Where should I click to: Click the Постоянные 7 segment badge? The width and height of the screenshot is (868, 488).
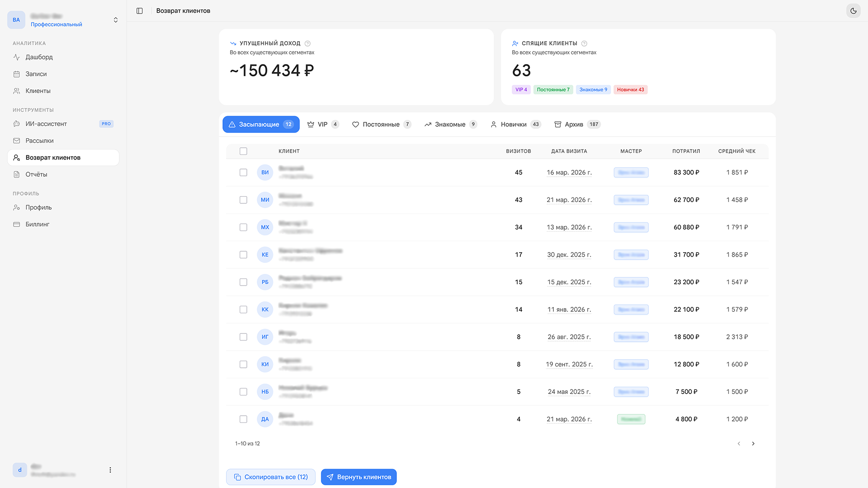click(553, 89)
